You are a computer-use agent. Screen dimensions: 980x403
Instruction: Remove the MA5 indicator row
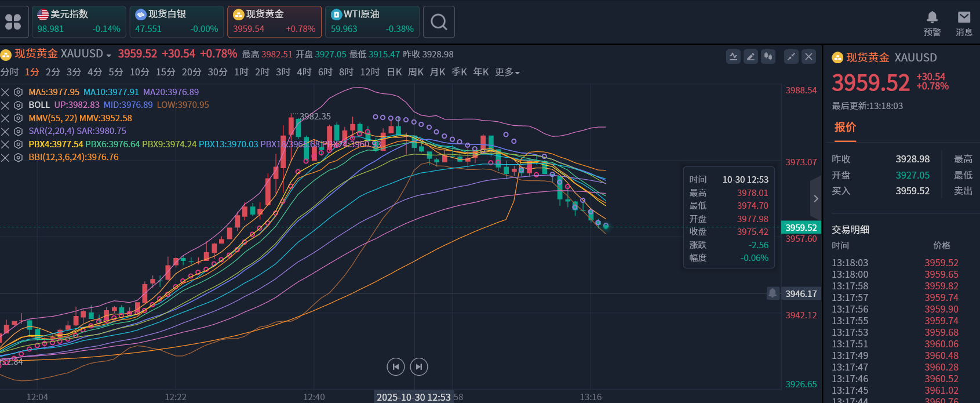click(5, 92)
